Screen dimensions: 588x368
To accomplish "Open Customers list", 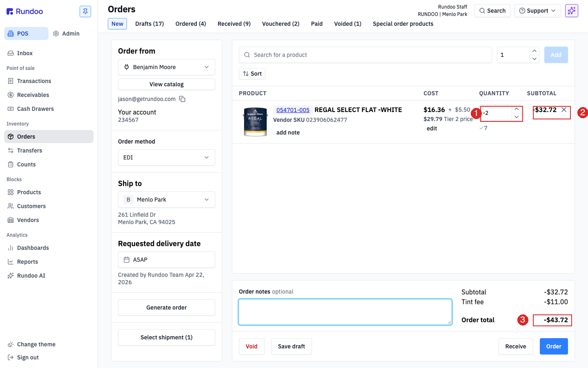I will point(49,206).
